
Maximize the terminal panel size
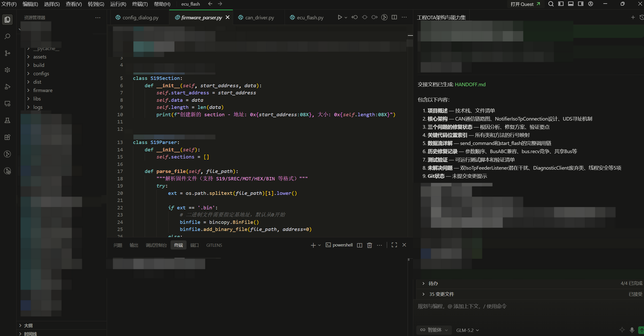(x=394, y=245)
